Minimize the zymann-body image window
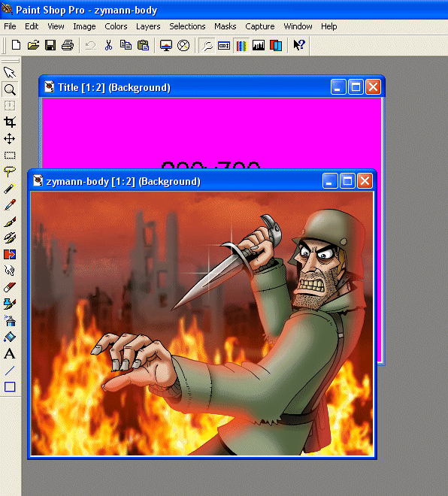The image size is (448, 496). (330, 181)
